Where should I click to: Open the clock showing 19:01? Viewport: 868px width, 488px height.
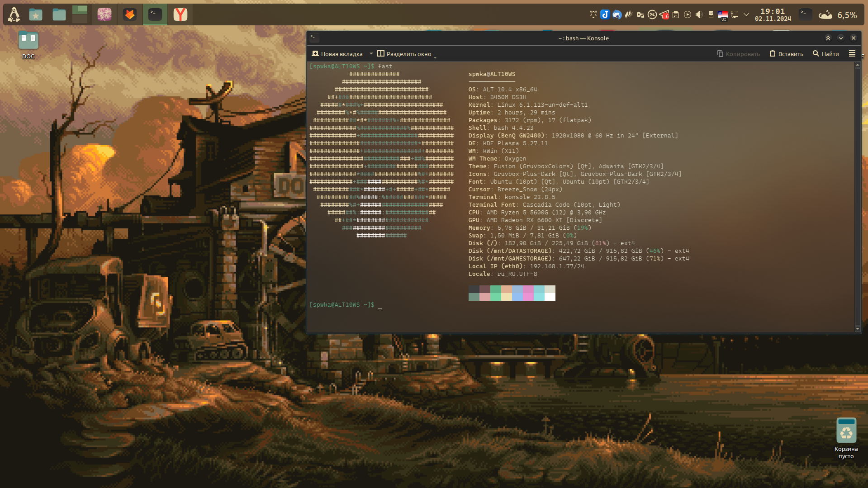[773, 14]
